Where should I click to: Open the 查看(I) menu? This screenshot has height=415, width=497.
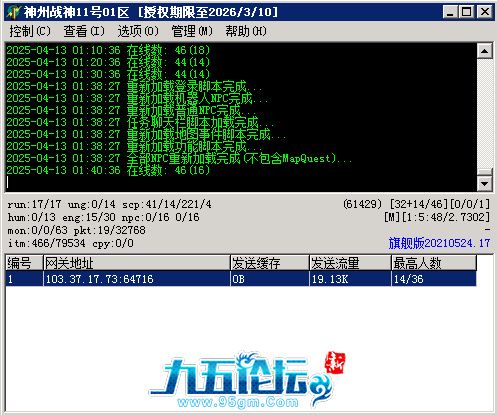[84, 31]
